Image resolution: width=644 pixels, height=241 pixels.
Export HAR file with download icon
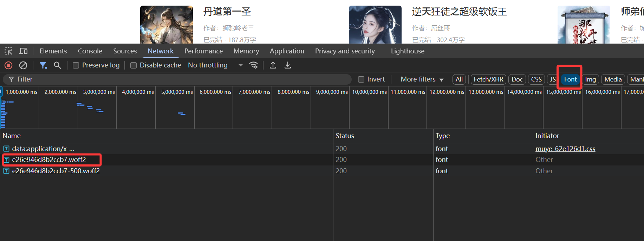point(288,65)
